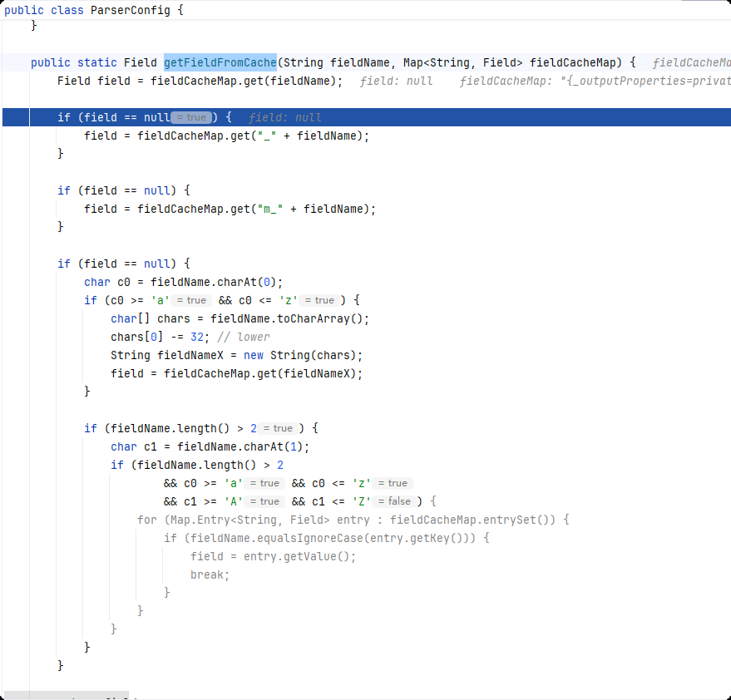Click the 'field = fieldCacheMap.get(fieldNameX);' line

coord(236,373)
